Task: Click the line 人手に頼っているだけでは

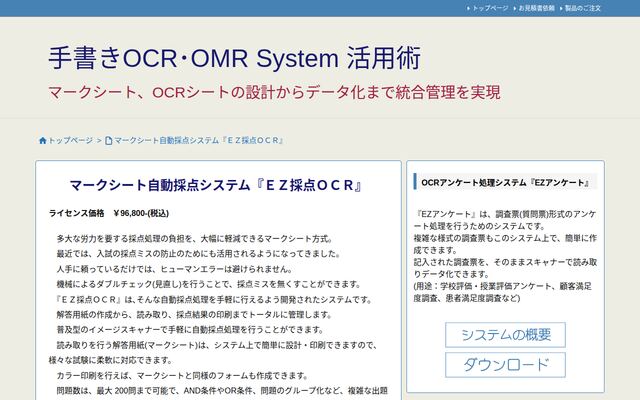Action: [175, 269]
